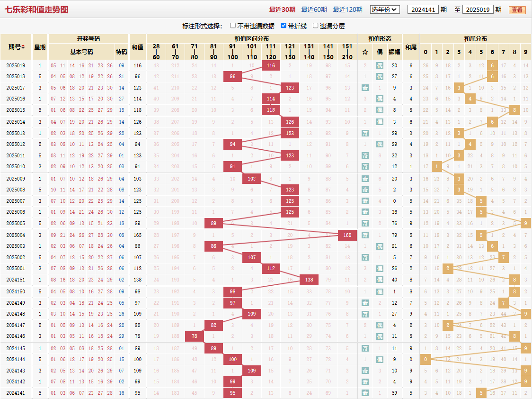Switch to the 最近120期 view
Screen dimensions: 532x399
pyautogui.click(x=347, y=9)
